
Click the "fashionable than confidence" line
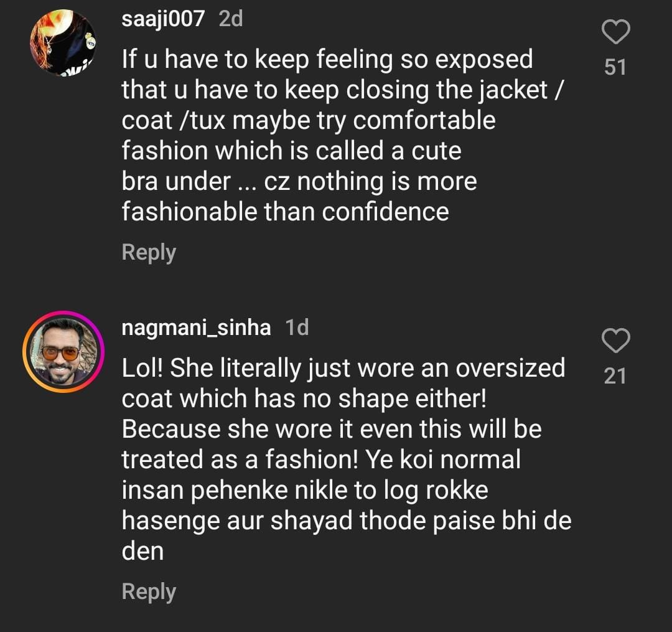(x=285, y=212)
